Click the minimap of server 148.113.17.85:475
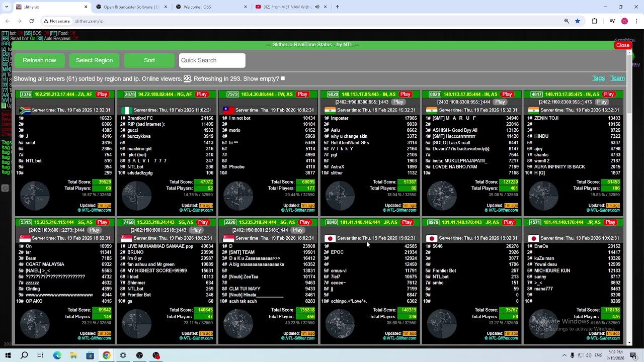This screenshot has height=362, width=644. 543,196
